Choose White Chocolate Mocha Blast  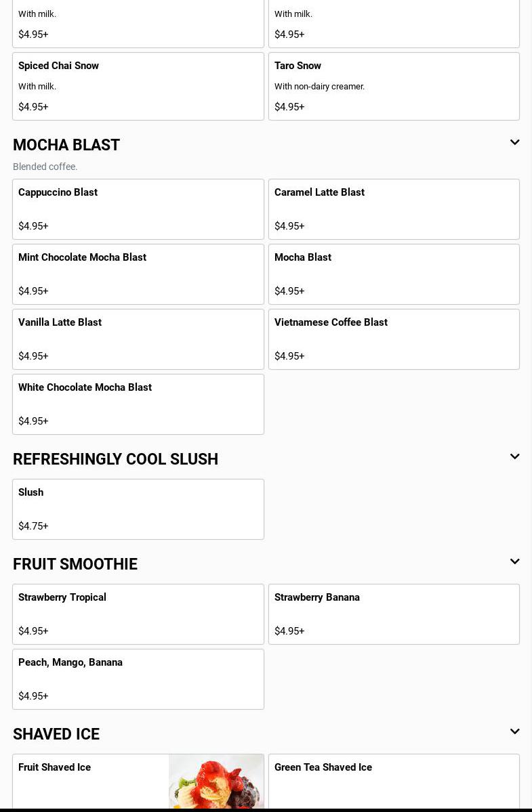[138, 404]
